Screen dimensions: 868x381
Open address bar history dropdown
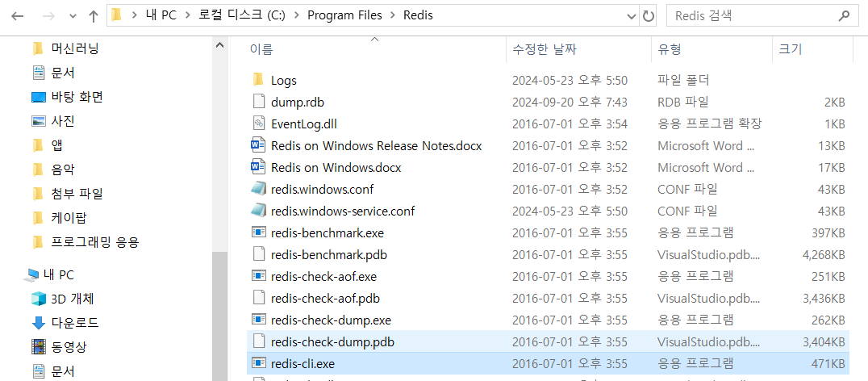(632, 16)
